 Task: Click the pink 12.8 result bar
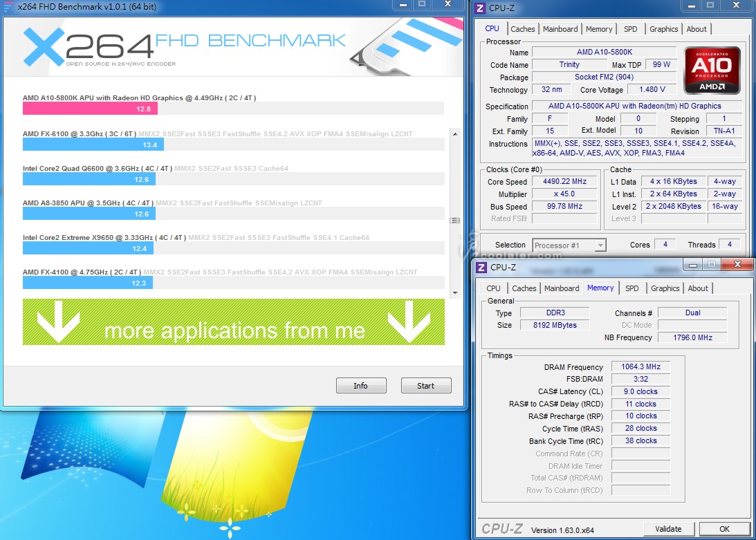click(90, 109)
